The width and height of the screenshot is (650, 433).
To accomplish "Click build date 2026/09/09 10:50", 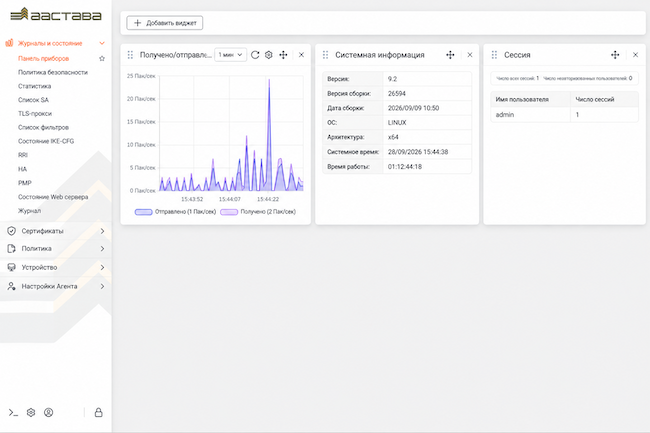I will point(413,108).
